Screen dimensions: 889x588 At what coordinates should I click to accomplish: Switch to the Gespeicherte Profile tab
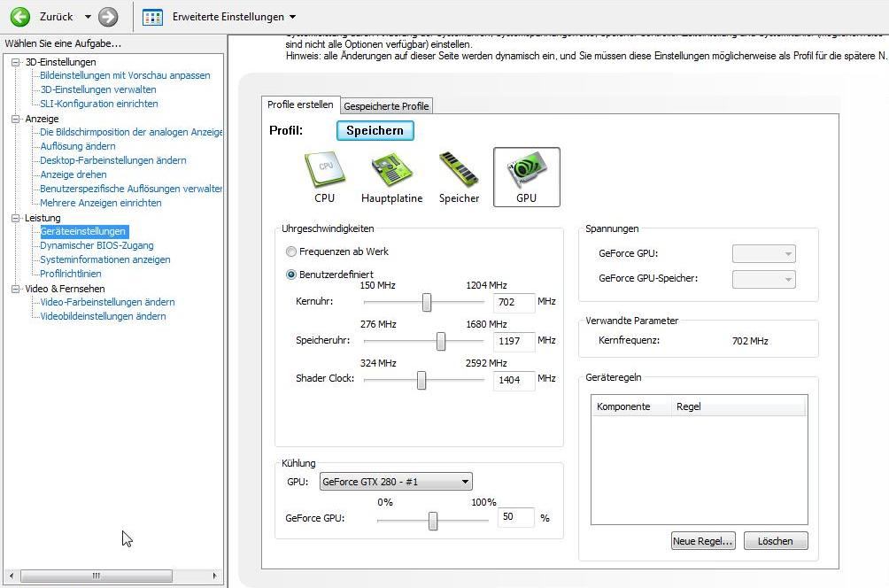click(386, 106)
